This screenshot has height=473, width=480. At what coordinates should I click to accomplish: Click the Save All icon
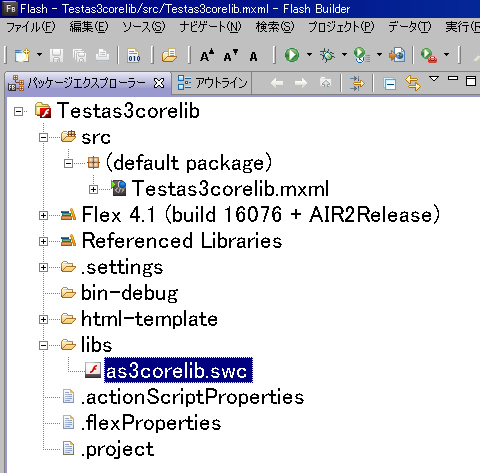pyautogui.click(x=79, y=55)
